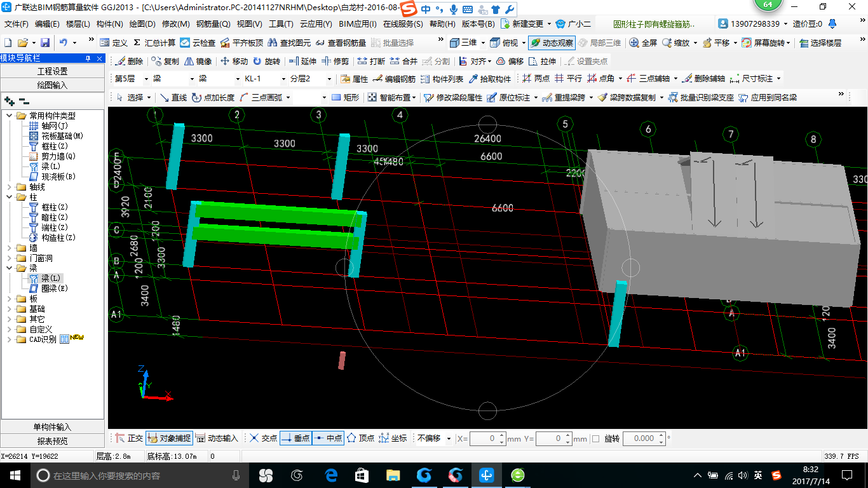Toggle 垂点 perpendicular snap
868x488 pixels.
click(295, 438)
